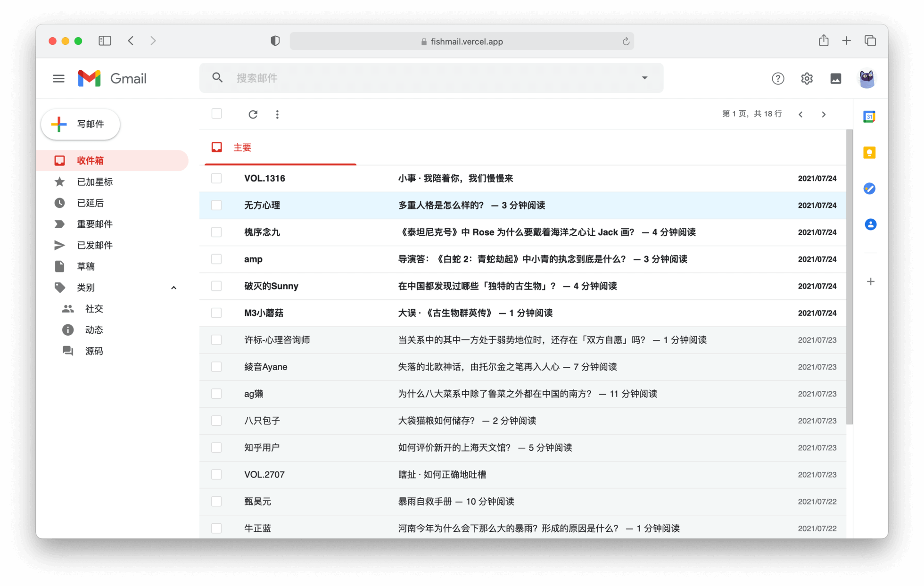Switch to the 主要 primary tab
The width and height of the screenshot is (924, 586).
[x=242, y=148]
